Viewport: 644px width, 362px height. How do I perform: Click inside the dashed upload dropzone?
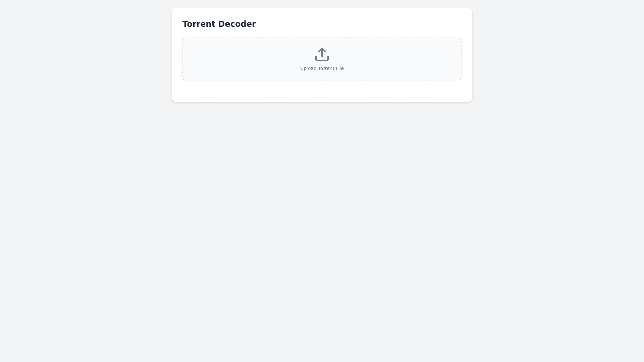click(x=322, y=59)
